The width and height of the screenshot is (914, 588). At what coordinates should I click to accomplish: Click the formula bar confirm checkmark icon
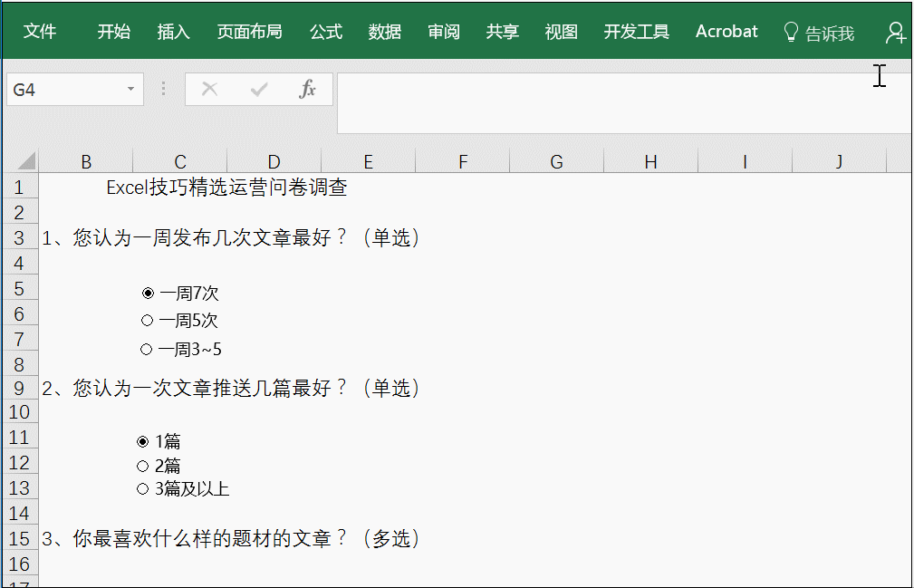[x=258, y=89]
